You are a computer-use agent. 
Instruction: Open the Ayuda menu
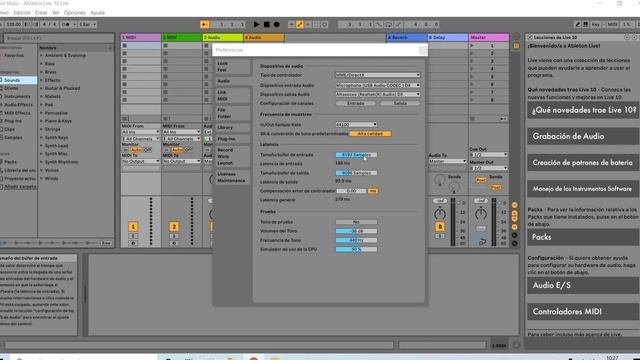(x=98, y=13)
